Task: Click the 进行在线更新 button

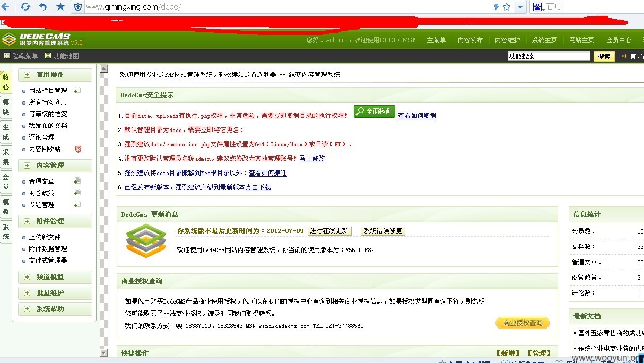Action: tap(329, 231)
